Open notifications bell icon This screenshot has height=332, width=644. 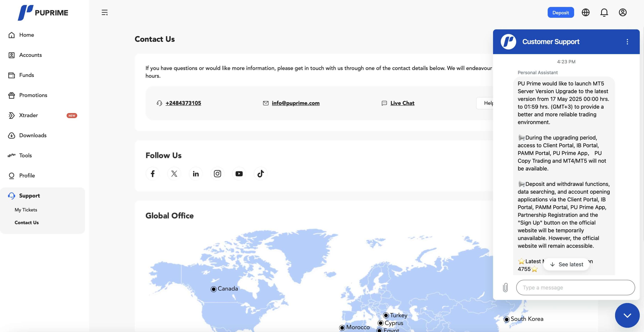pos(604,12)
